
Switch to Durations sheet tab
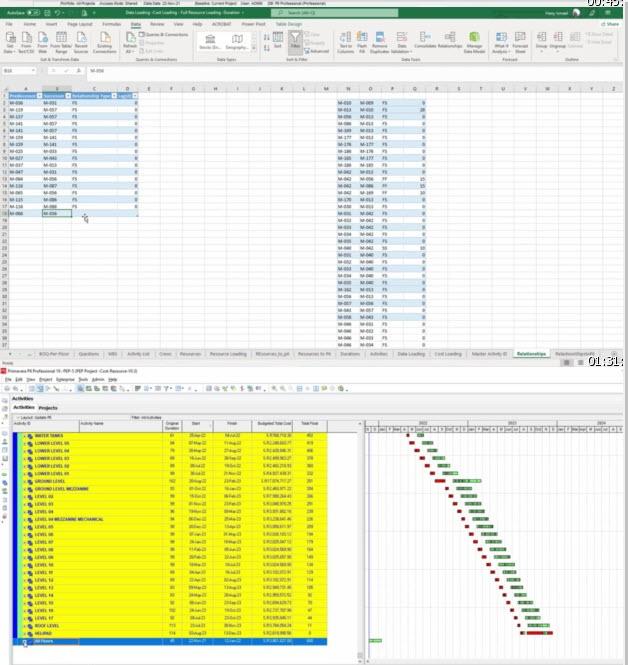tap(350, 354)
